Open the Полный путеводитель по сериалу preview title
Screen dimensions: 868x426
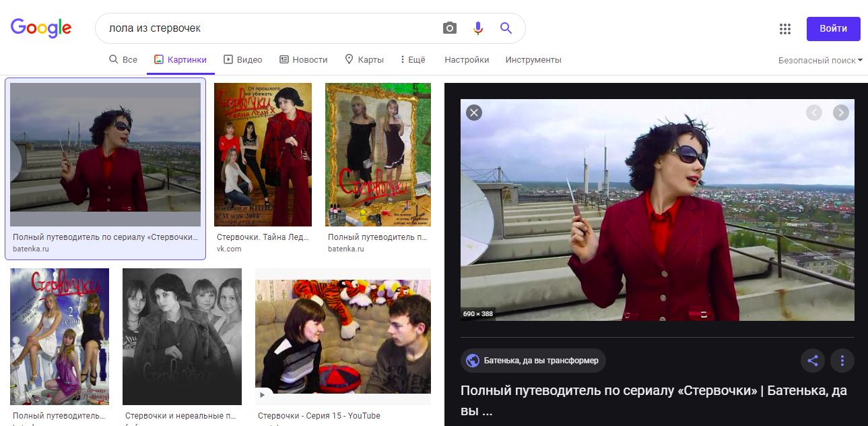tap(654, 400)
